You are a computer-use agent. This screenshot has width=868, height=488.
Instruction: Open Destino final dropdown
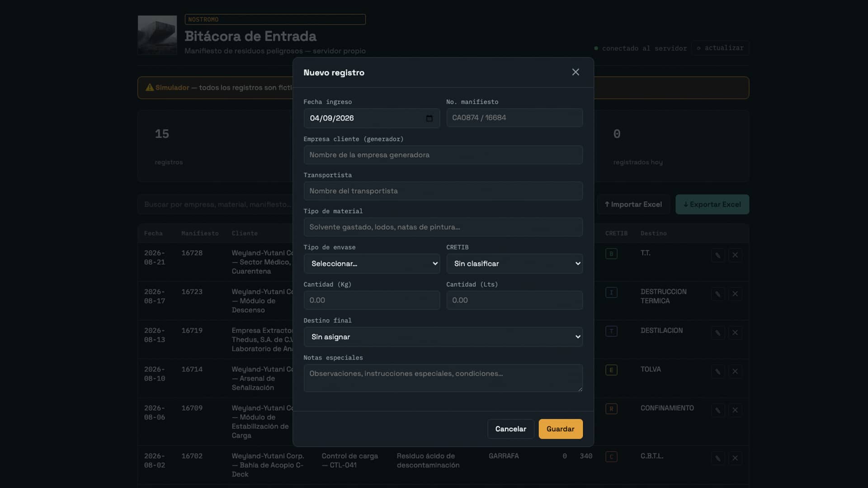tap(443, 337)
